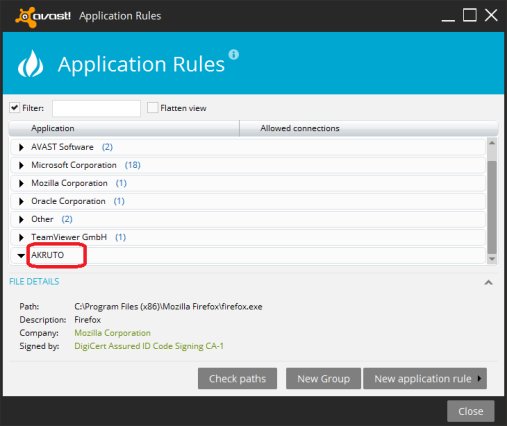
Task: Click the FILE DETAILS heading
Action: (34, 282)
